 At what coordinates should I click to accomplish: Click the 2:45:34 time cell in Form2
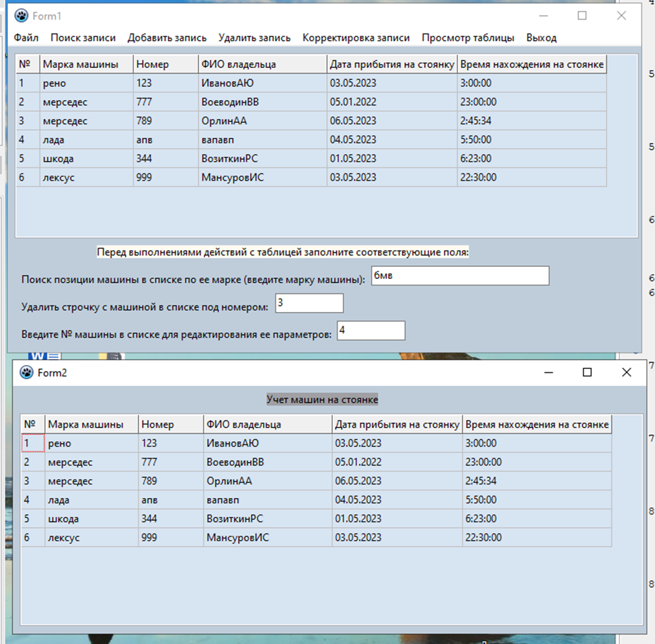[x=536, y=481]
